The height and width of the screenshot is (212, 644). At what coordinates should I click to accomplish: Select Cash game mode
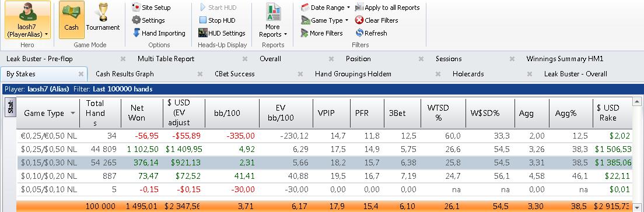click(x=72, y=20)
